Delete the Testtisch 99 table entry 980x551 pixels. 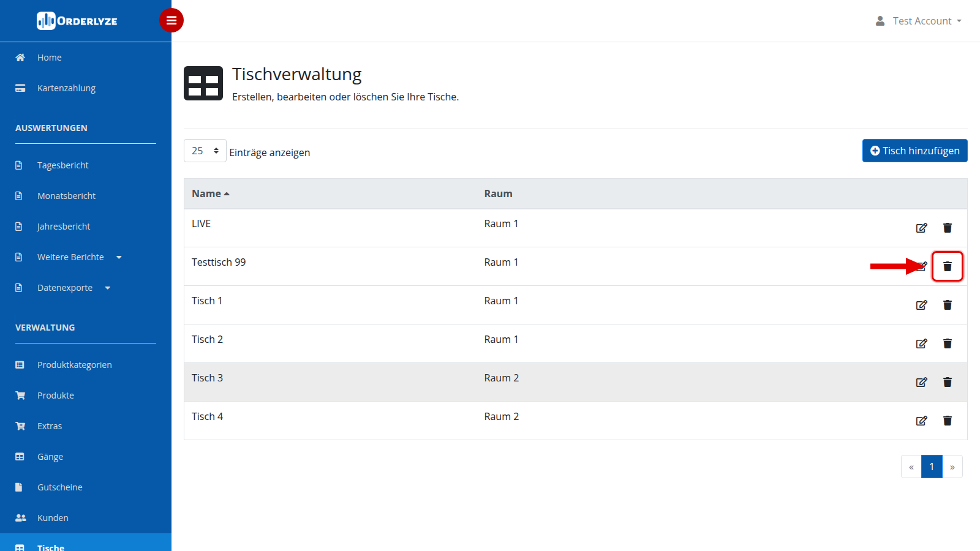[x=947, y=266]
